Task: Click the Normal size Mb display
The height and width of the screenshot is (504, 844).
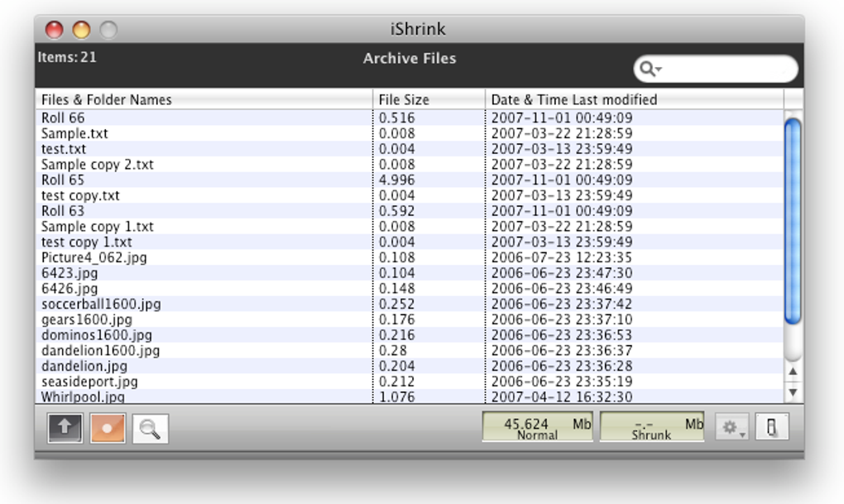Action: click(538, 428)
